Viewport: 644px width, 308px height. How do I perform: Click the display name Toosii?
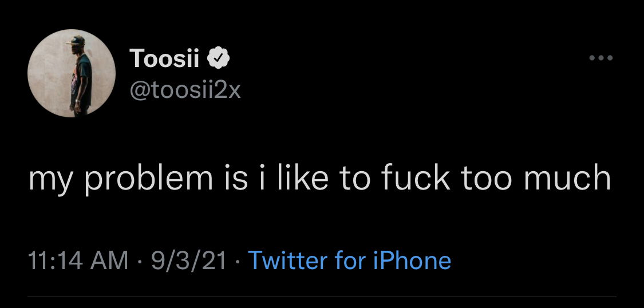pos(165,59)
